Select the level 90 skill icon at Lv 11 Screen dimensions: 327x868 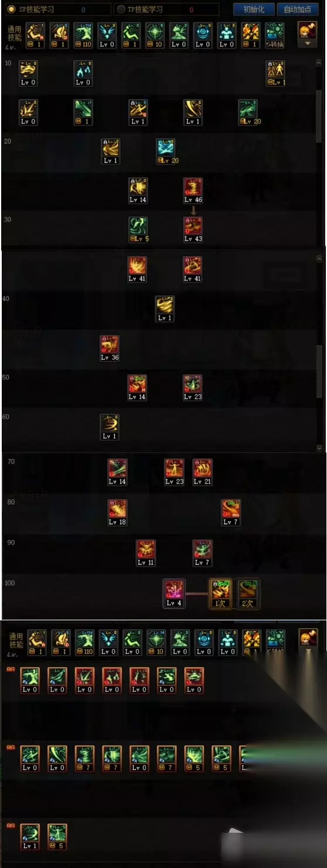click(146, 553)
